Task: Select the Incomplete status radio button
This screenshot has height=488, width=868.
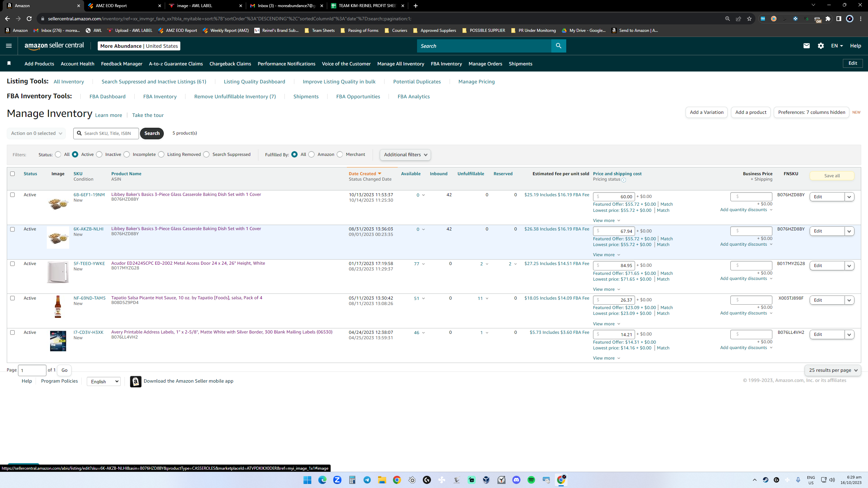Action: tap(127, 155)
